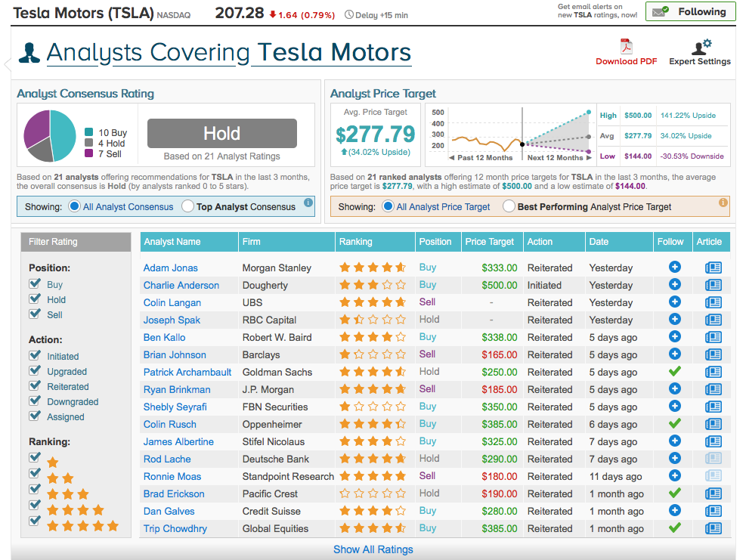Uncheck the Assigned action checkbox
746x560 pixels.
pos(35,416)
